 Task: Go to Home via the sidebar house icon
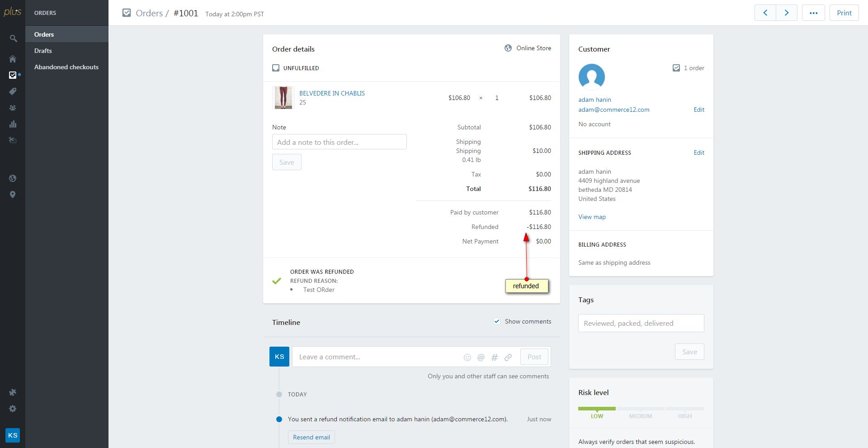13,59
